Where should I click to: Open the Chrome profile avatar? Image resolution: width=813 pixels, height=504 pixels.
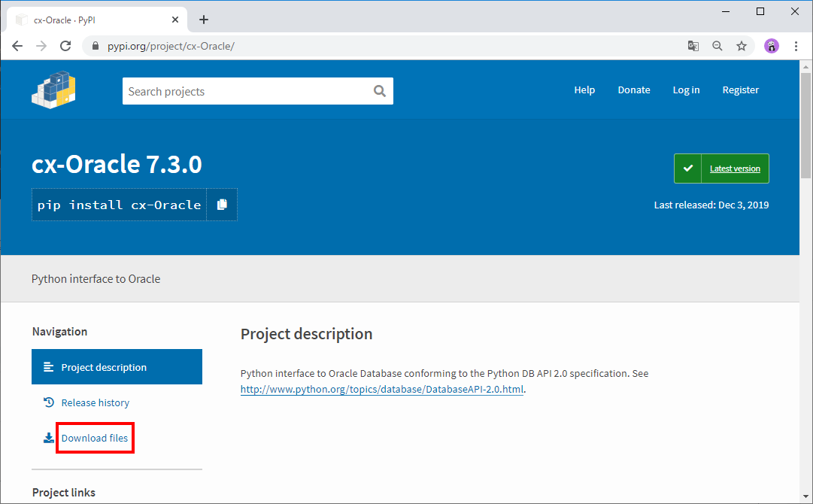[x=772, y=46]
